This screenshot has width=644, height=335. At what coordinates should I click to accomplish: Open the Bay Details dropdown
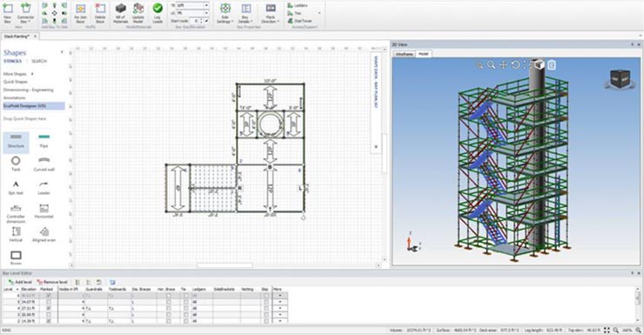(x=245, y=13)
